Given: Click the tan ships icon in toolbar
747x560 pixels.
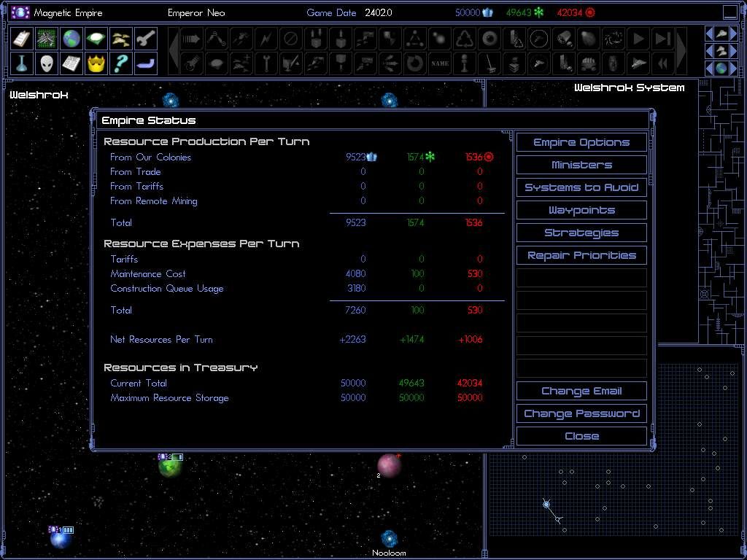Looking at the screenshot, I should point(121,39).
